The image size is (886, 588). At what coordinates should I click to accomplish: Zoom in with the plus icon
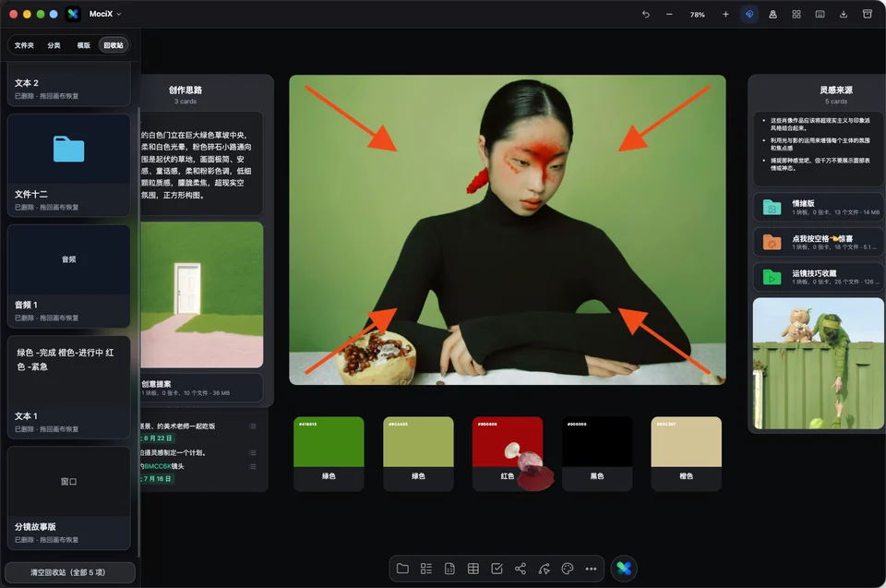point(725,14)
